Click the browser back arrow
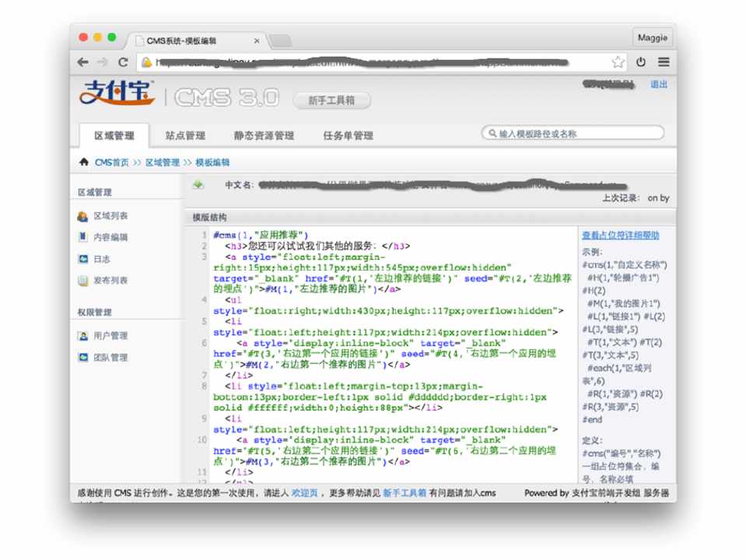 pos(83,62)
